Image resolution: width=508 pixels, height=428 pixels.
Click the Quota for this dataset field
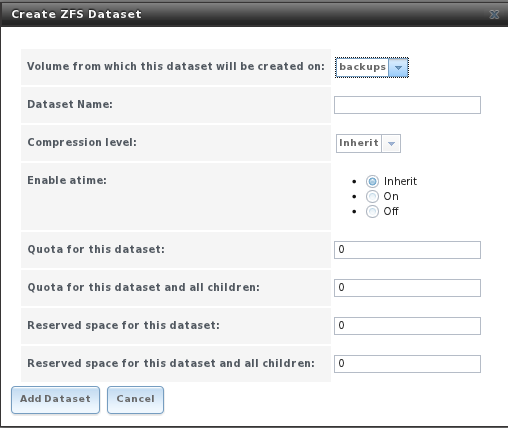pos(407,250)
